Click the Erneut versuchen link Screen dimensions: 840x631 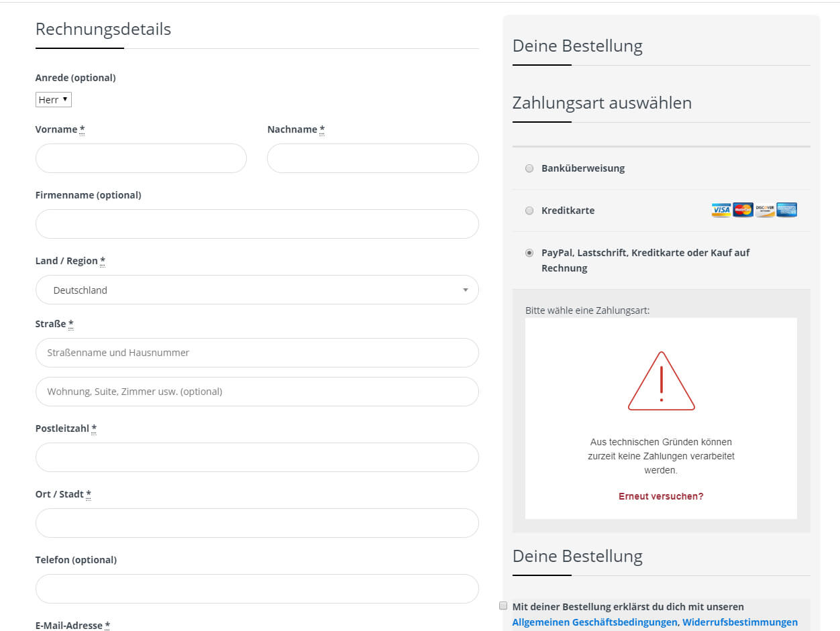tap(661, 496)
